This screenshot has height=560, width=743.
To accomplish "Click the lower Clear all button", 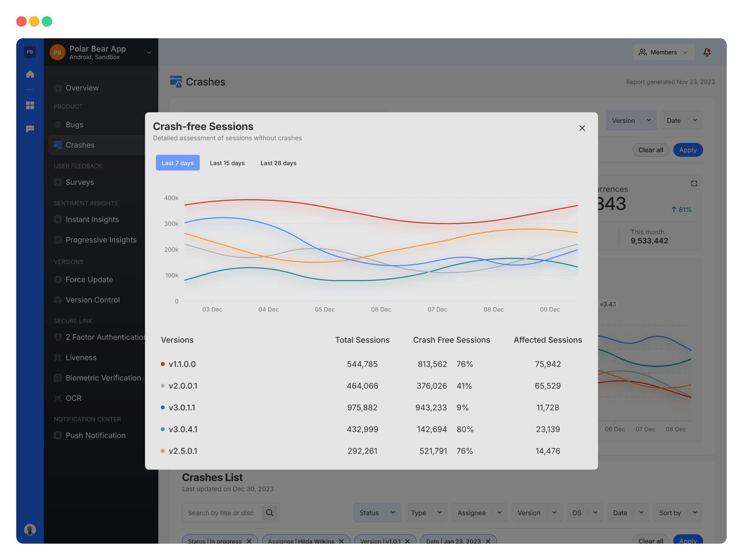I will 651,540.
